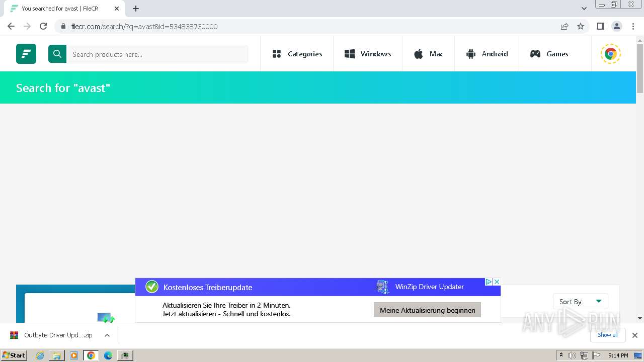Image resolution: width=644 pixels, height=362 pixels.
Task: Open the Android section
Action: point(487,54)
